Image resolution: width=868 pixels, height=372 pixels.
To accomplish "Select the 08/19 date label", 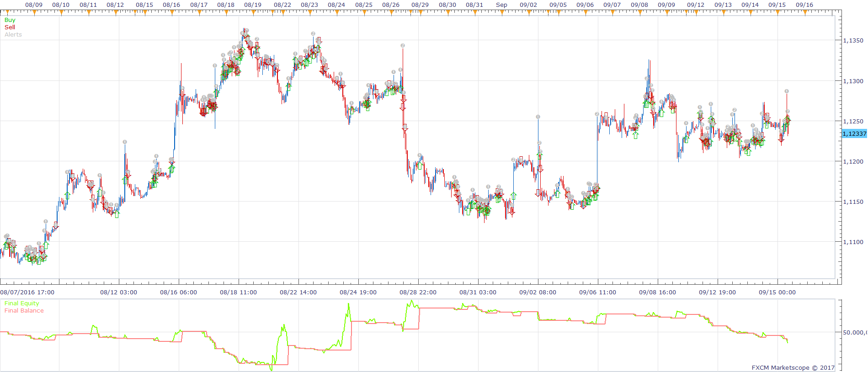I will (x=253, y=5).
